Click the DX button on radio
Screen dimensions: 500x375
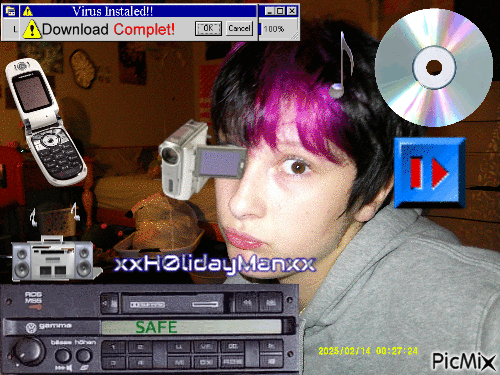[205, 362]
